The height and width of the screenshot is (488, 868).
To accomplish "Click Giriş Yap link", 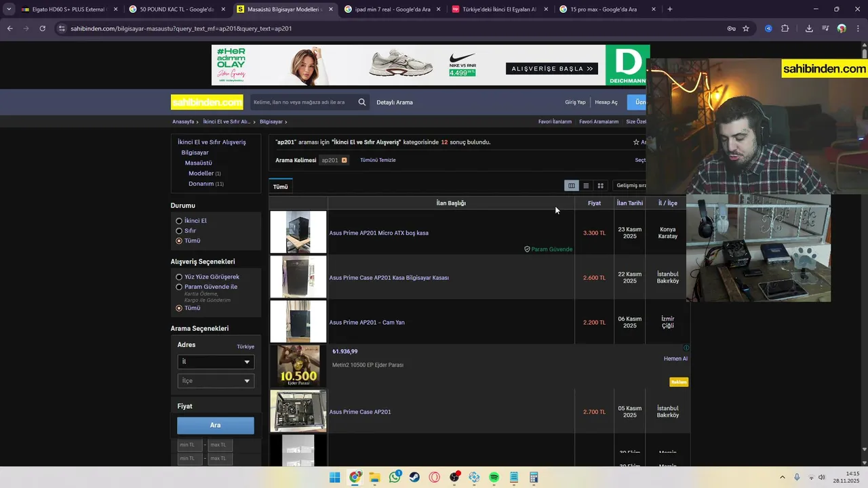I will click(575, 102).
